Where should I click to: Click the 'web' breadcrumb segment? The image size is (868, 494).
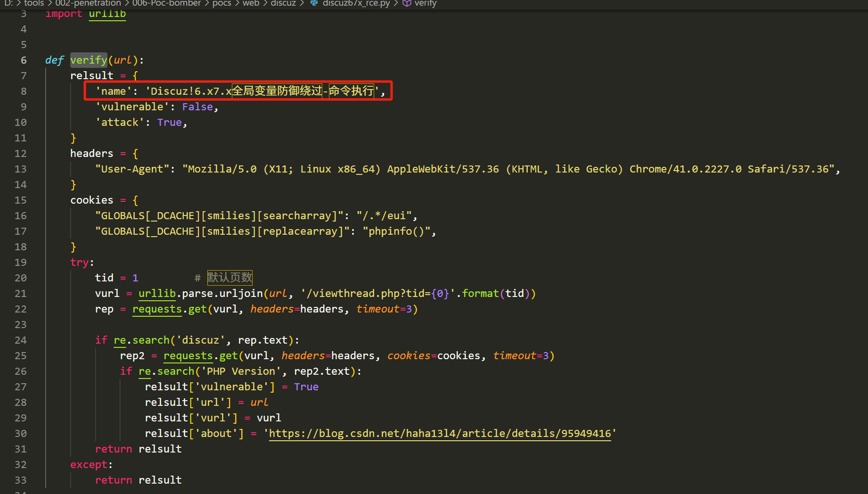[x=251, y=3]
